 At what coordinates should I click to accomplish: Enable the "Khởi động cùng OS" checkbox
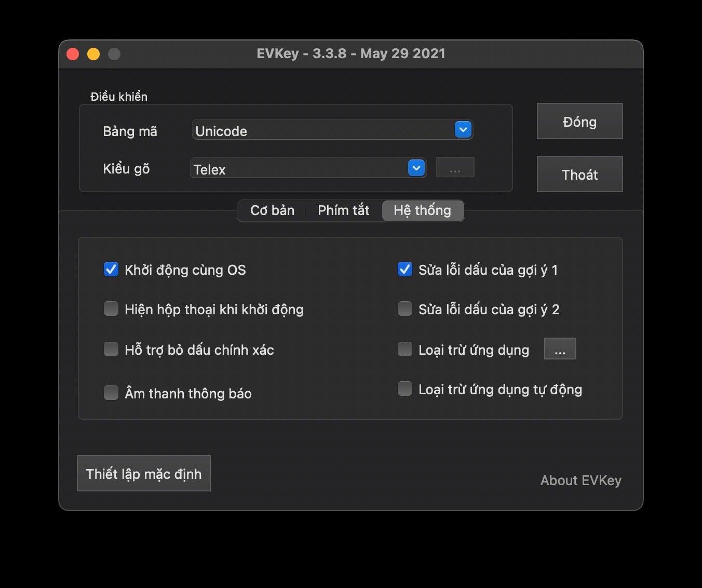tap(111, 269)
